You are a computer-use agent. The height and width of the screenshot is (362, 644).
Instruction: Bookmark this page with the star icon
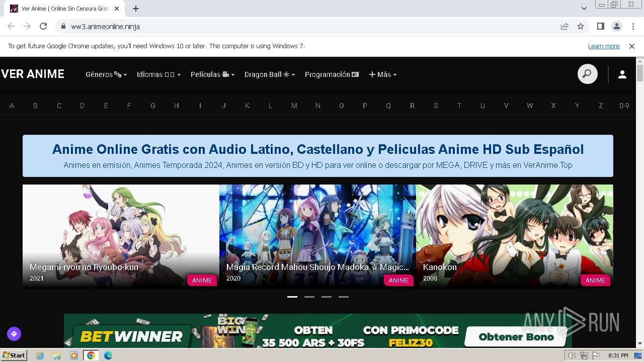click(581, 26)
